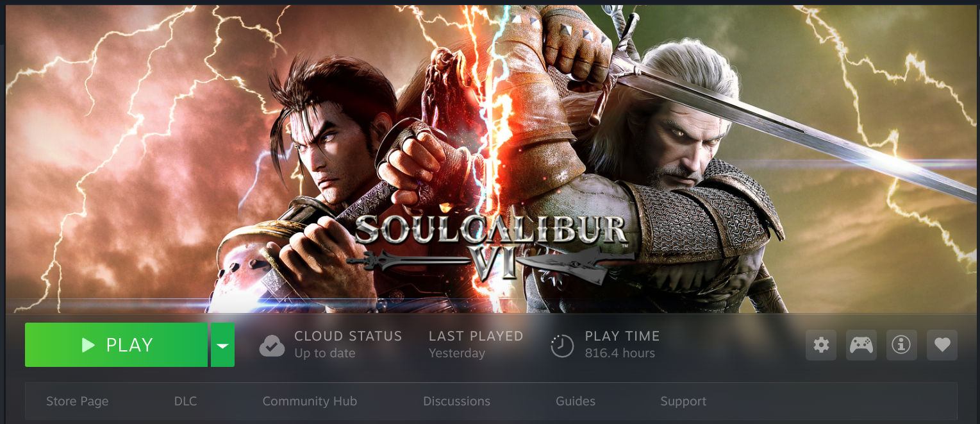This screenshot has height=424, width=980.
Task: Go to the DLC tab
Action: point(185,402)
